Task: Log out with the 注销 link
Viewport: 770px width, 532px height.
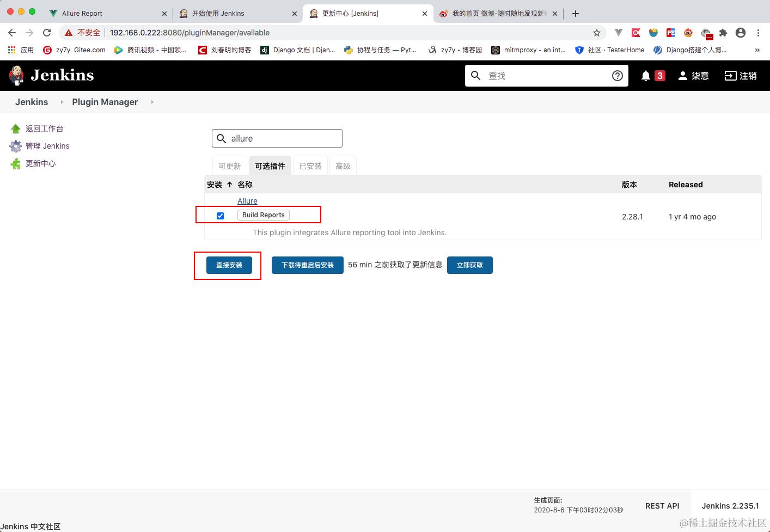Action: (x=741, y=76)
